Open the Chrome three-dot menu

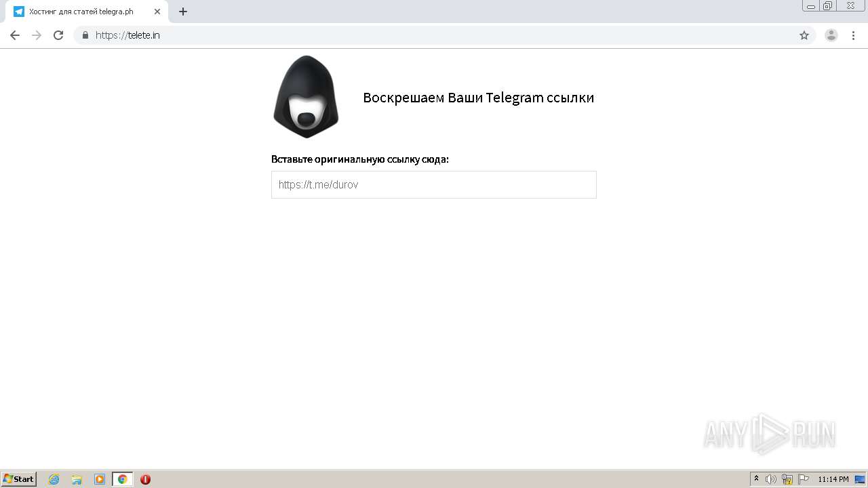point(854,35)
